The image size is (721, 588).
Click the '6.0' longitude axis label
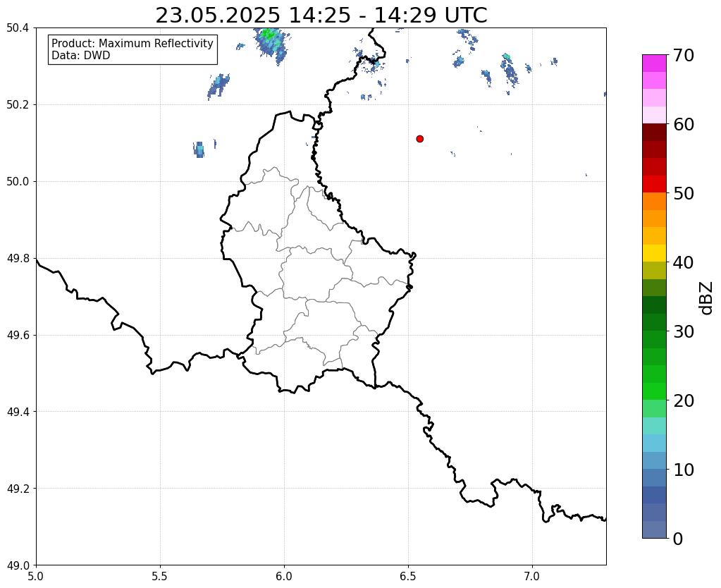[284, 576]
